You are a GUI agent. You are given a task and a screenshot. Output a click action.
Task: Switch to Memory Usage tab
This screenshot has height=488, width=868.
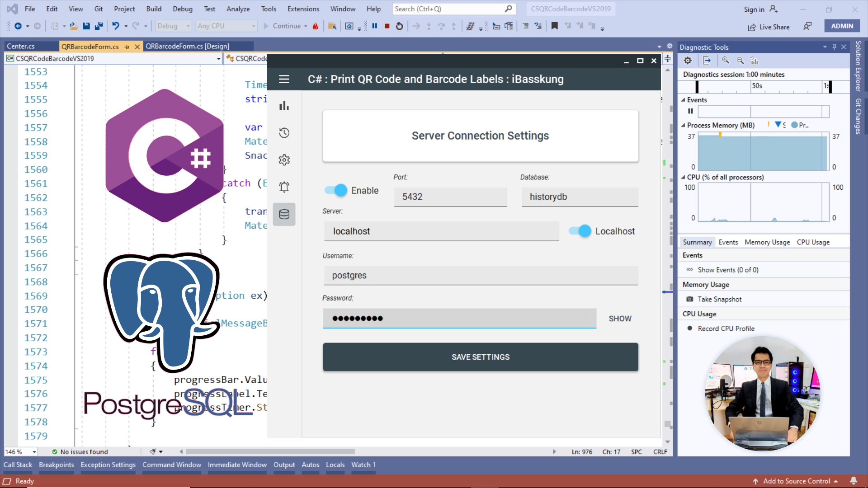coord(767,242)
